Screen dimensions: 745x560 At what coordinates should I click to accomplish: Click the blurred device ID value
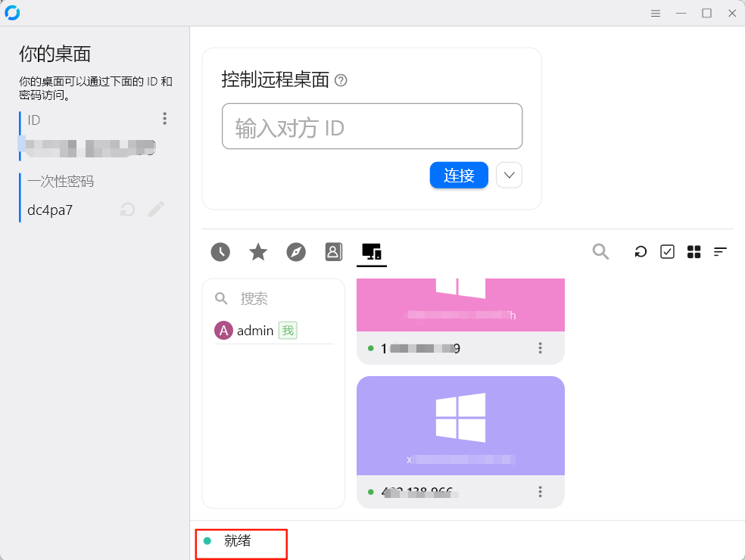point(90,148)
